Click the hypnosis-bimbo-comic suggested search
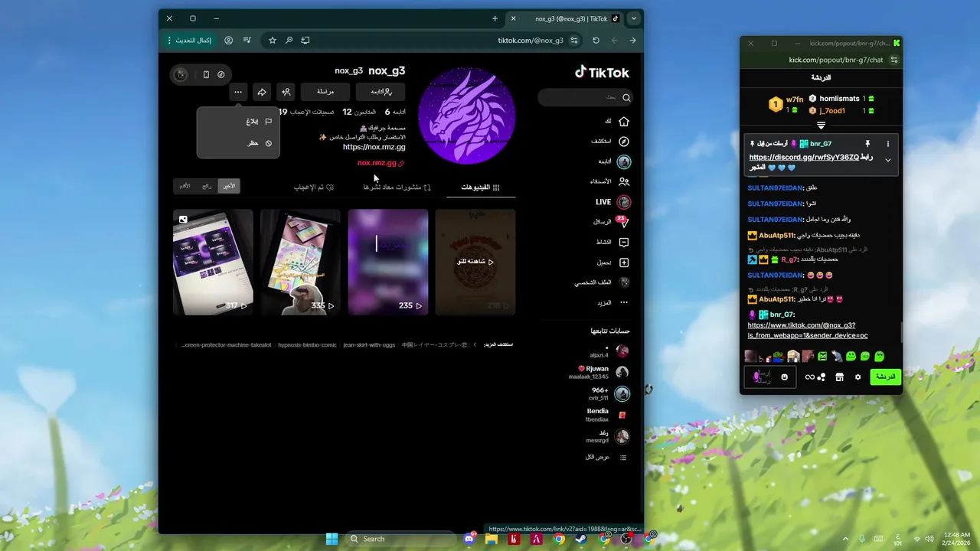 pos(307,345)
